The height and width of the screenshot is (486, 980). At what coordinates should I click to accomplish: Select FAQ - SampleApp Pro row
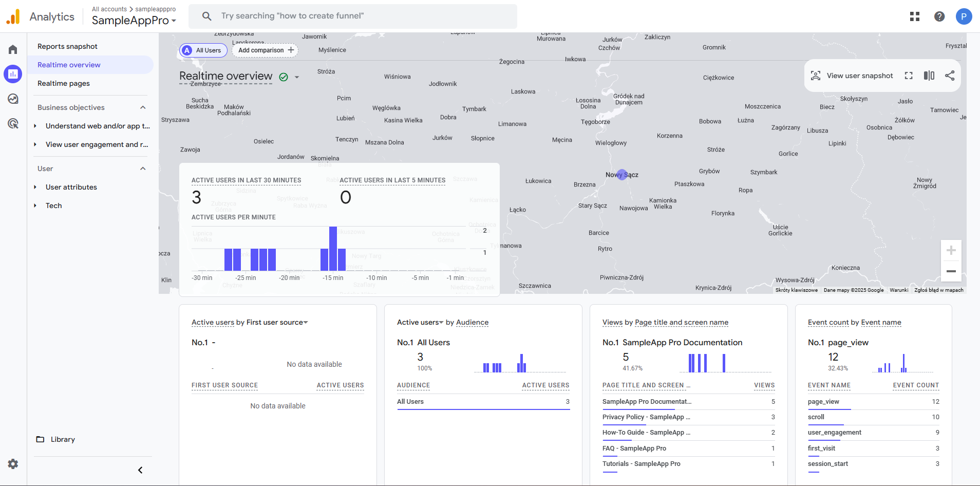[689, 448]
